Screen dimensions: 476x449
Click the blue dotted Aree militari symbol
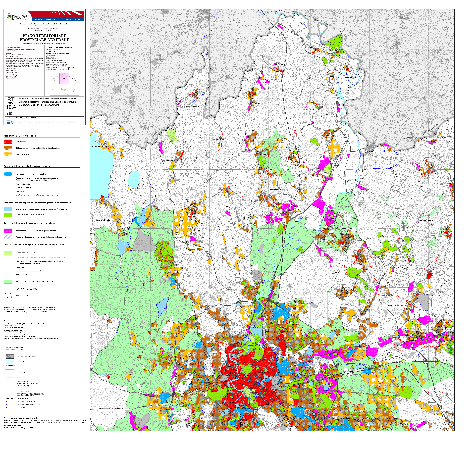(8, 296)
